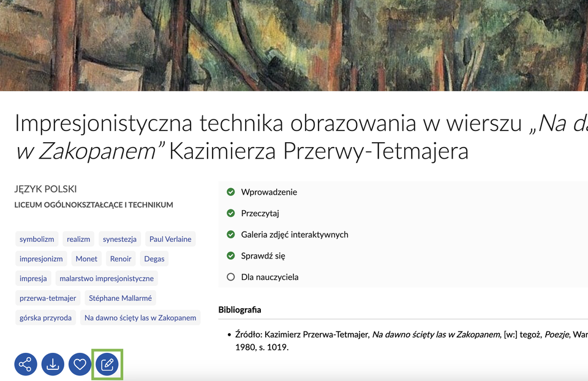Select the Paul Verlaine tag

coord(170,239)
